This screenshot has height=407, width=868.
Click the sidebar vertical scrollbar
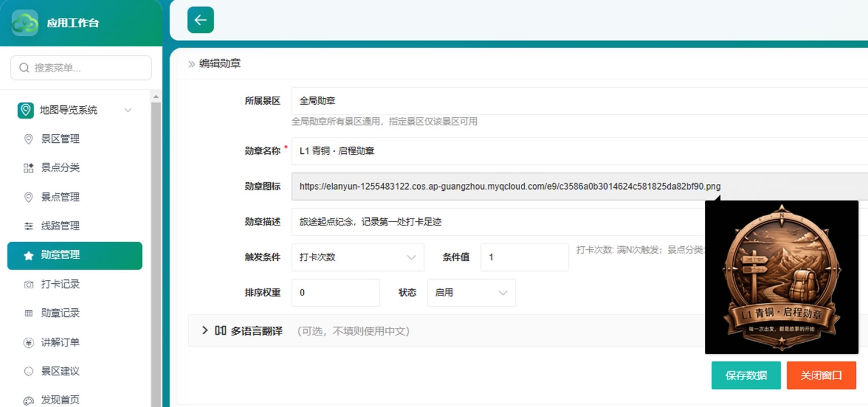(x=156, y=249)
